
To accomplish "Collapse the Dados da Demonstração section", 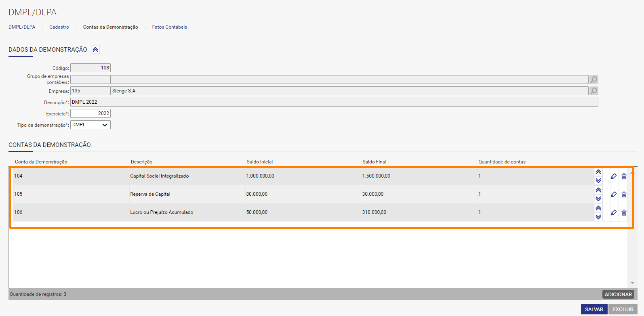I will [x=95, y=50].
